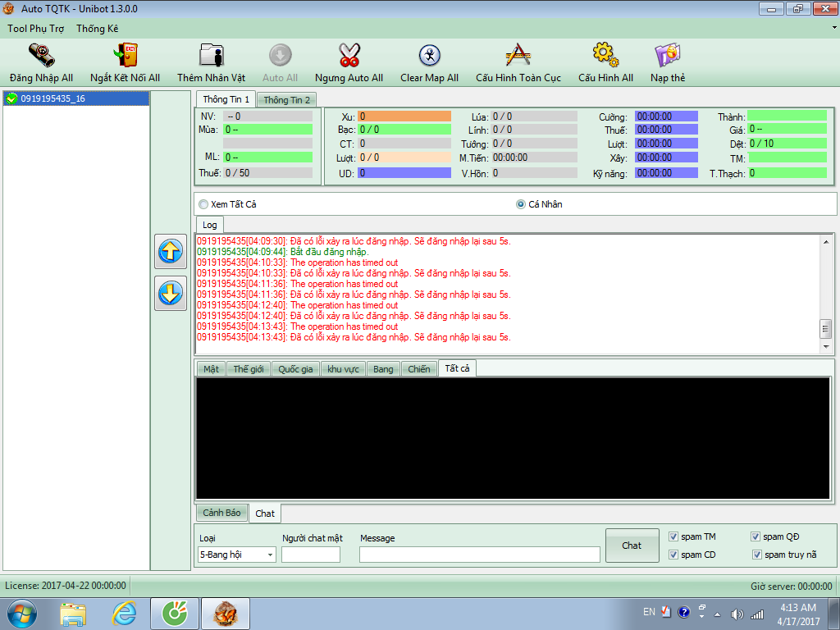Viewport: 840px width, 630px height.
Task: Click blue UD value bar
Action: click(x=404, y=173)
